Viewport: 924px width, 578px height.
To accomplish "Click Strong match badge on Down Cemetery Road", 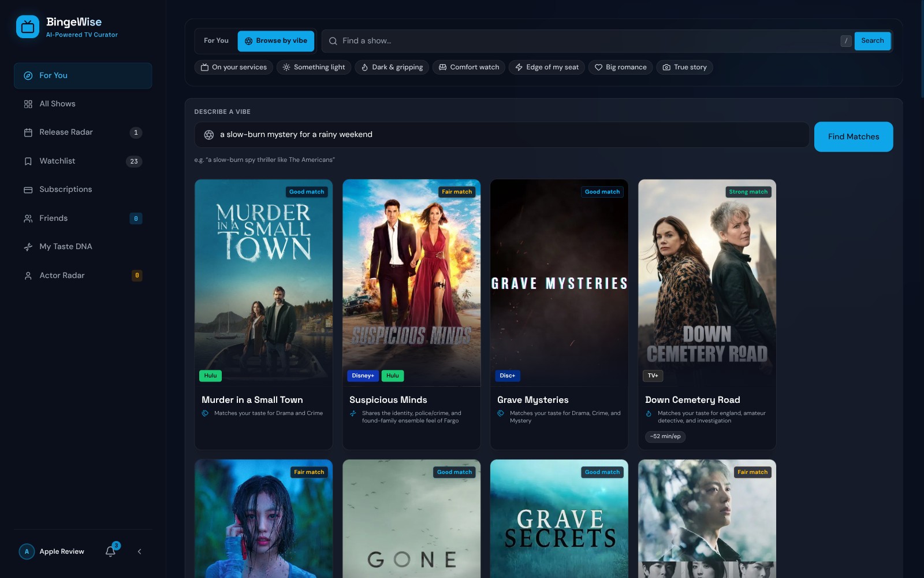I will click(x=748, y=192).
